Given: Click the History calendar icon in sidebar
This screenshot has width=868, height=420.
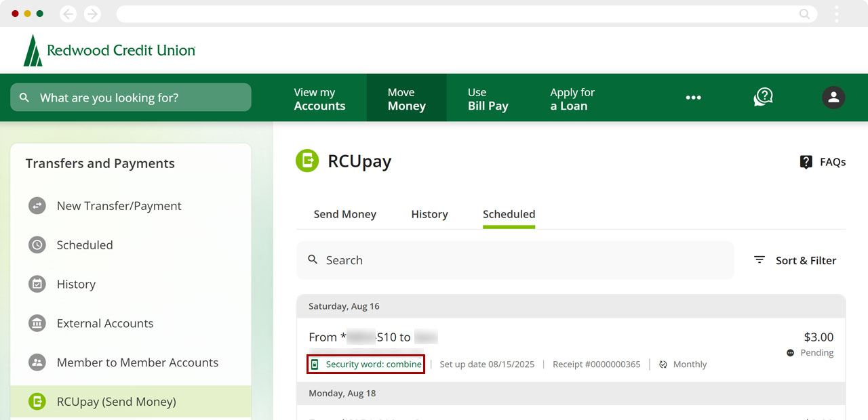Looking at the screenshot, I should pyautogui.click(x=37, y=285).
